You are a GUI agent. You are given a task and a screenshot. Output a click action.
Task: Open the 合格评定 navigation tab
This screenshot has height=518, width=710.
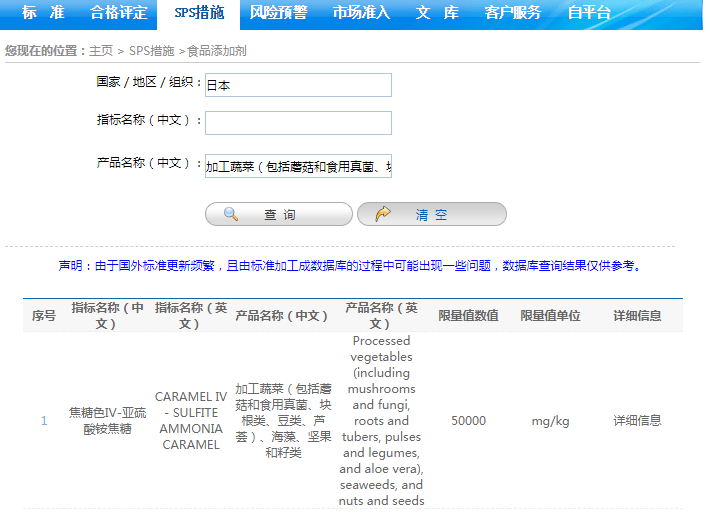[118, 13]
